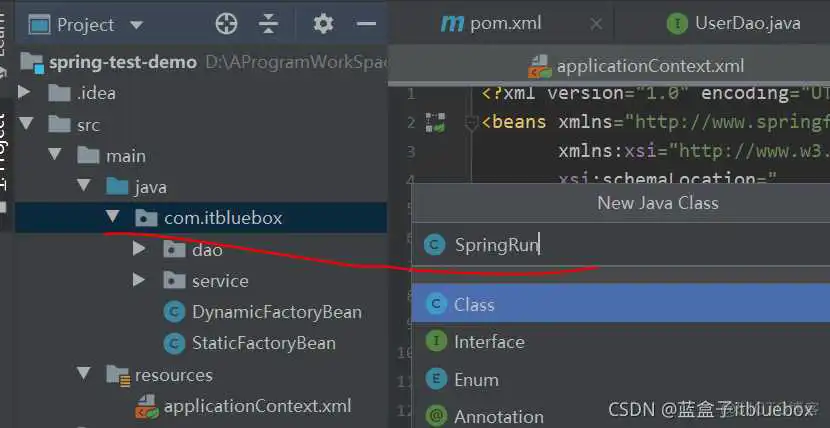Click the fold marker beside the beans tag

pyautogui.click(x=472, y=123)
